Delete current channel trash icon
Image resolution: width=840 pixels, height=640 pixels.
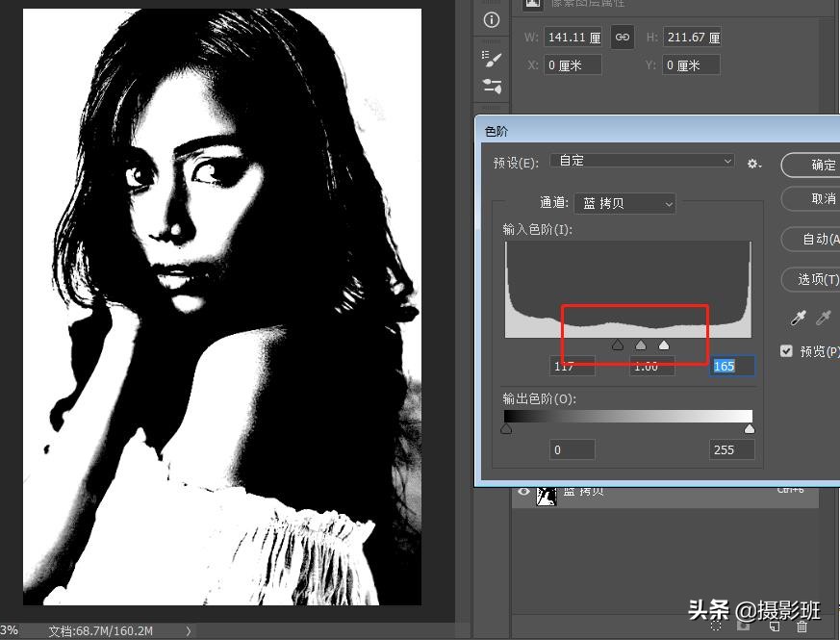pyautogui.click(x=802, y=627)
